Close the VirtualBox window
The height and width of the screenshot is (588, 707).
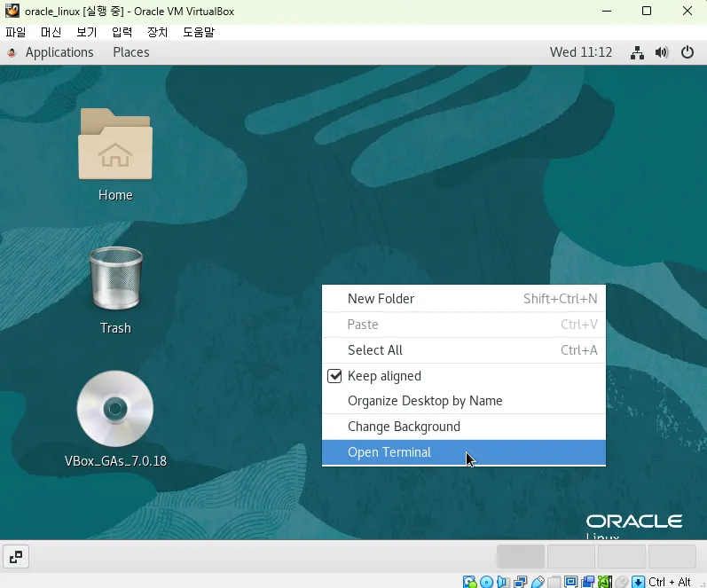pyautogui.click(x=687, y=11)
